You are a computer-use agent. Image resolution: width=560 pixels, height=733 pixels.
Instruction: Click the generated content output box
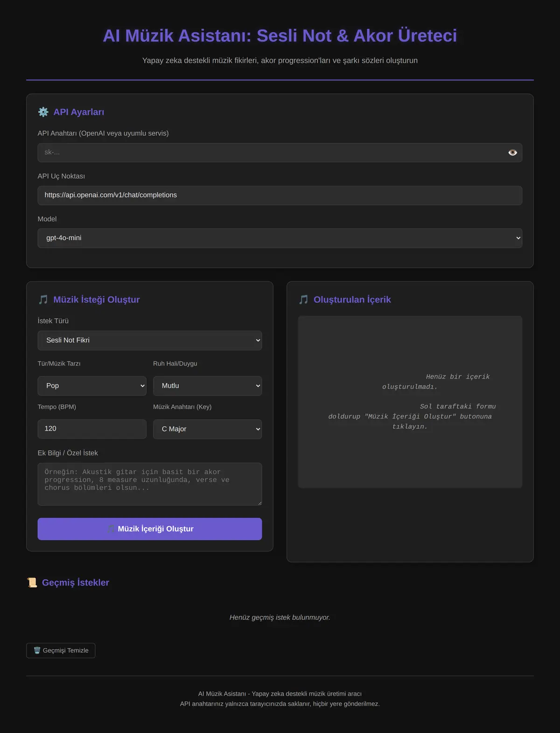[410, 402]
